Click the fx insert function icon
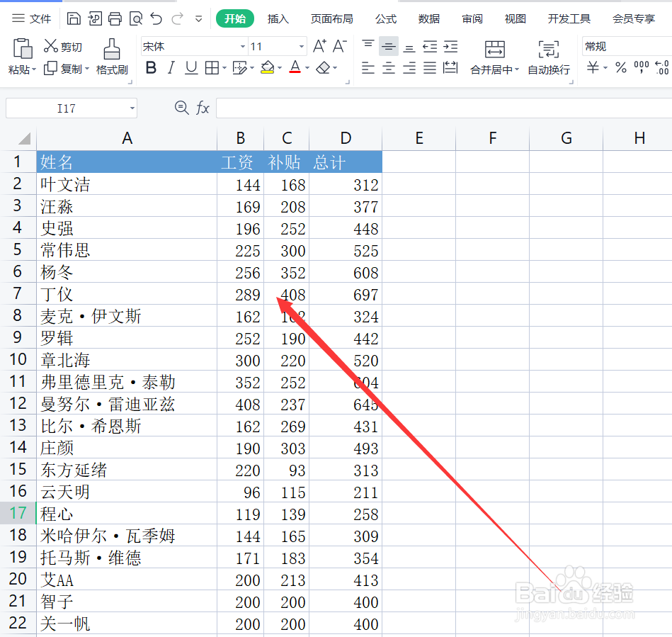 [x=203, y=108]
